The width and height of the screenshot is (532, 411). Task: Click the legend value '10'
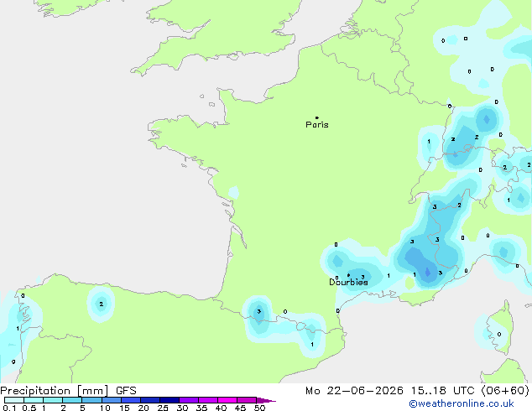pos(105,408)
